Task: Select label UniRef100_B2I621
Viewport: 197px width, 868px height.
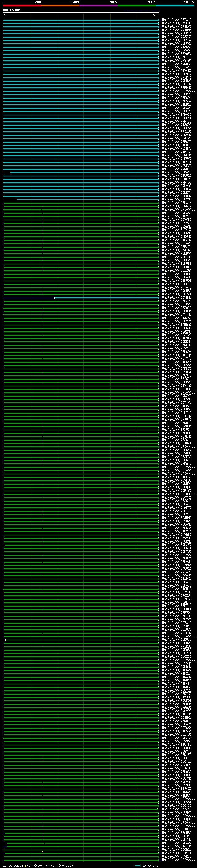Action: coord(176,379)
